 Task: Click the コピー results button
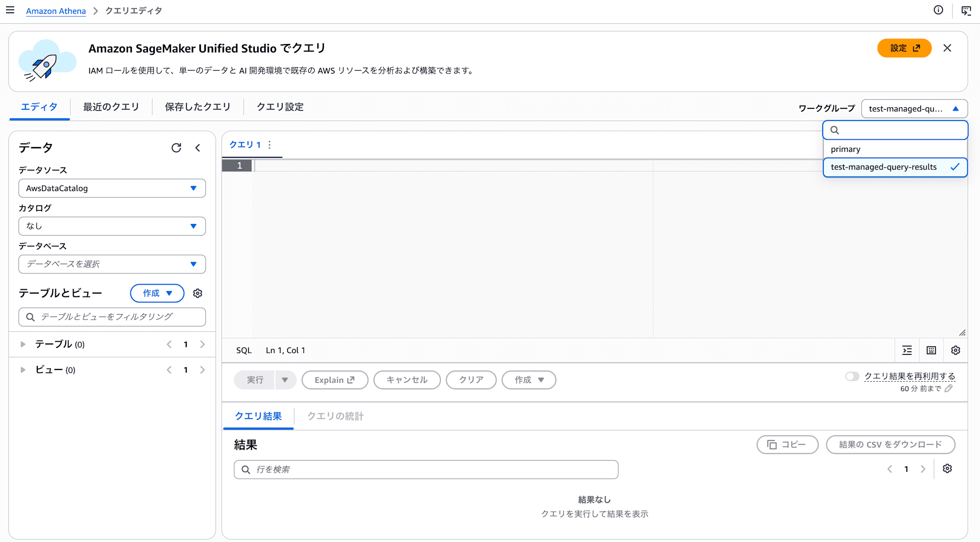787,444
